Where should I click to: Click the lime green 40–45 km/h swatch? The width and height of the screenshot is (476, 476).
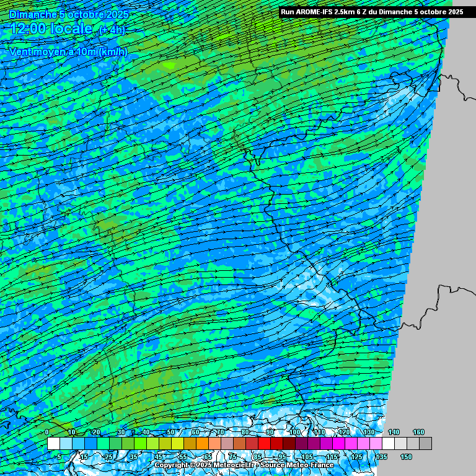[x=152, y=444]
